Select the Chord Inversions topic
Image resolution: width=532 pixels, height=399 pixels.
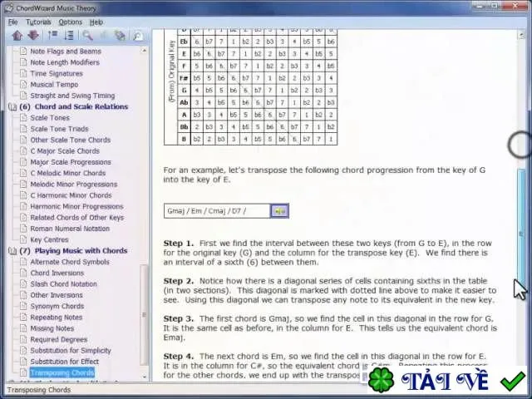[x=57, y=273]
